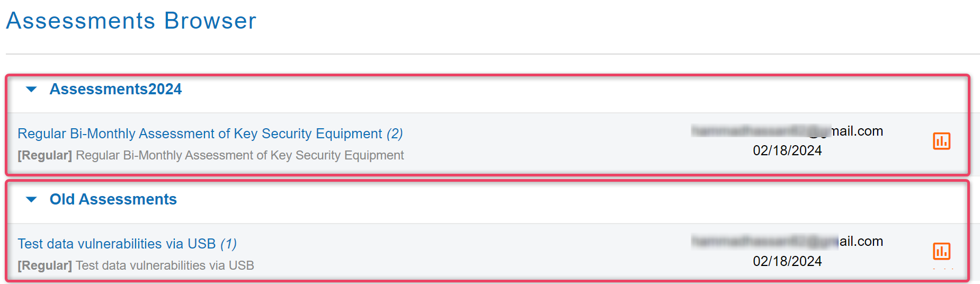Collapse the Old Assessments group arrow
Screen dimensions: 980x284
32,200
